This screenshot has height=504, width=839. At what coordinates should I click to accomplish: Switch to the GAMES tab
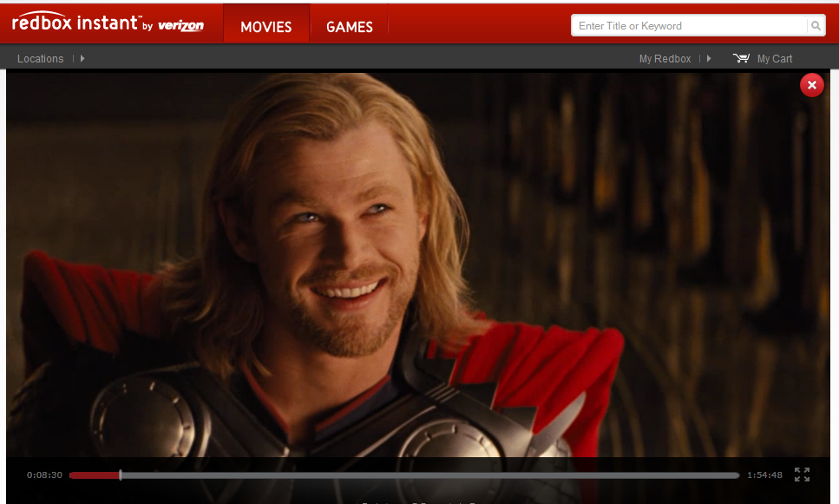[349, 27]
